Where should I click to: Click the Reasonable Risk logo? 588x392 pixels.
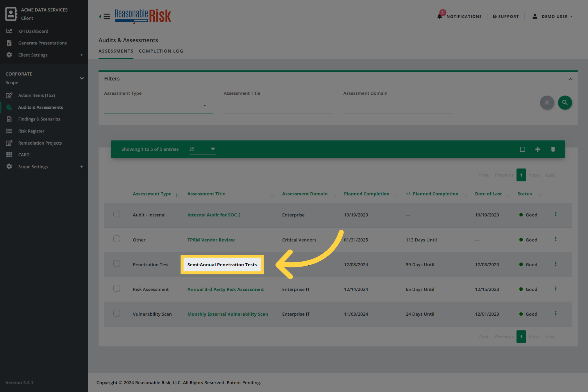point(143,16)
